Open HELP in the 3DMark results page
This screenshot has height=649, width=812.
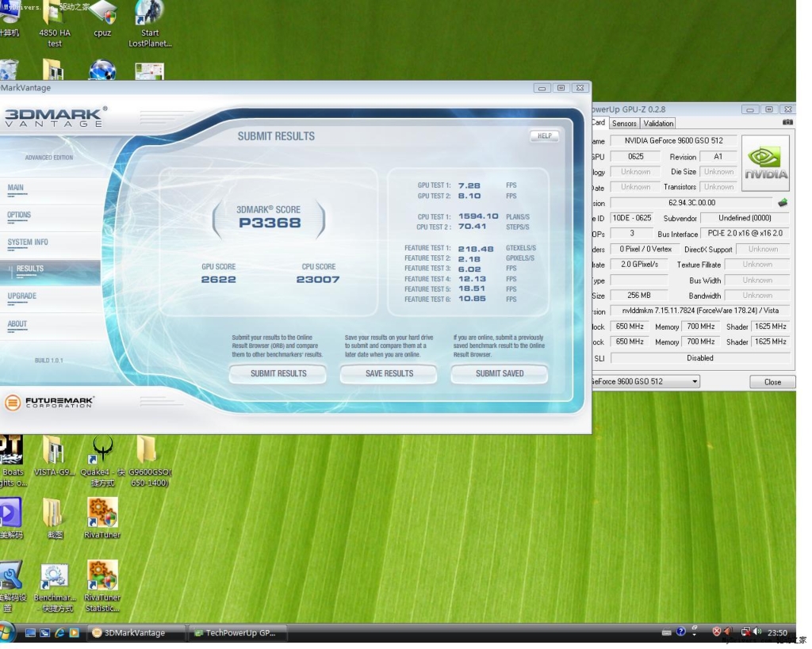point(544,136)
